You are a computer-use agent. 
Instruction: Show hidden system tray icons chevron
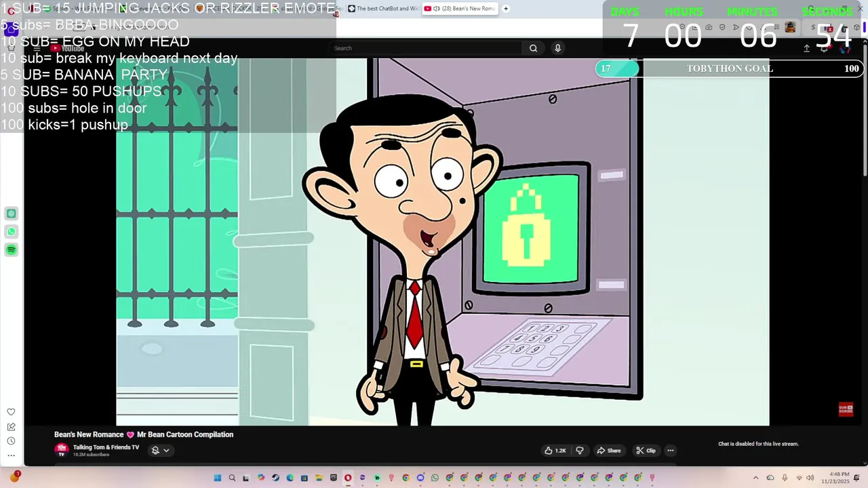pyautogui.click(x=755, y=478)
